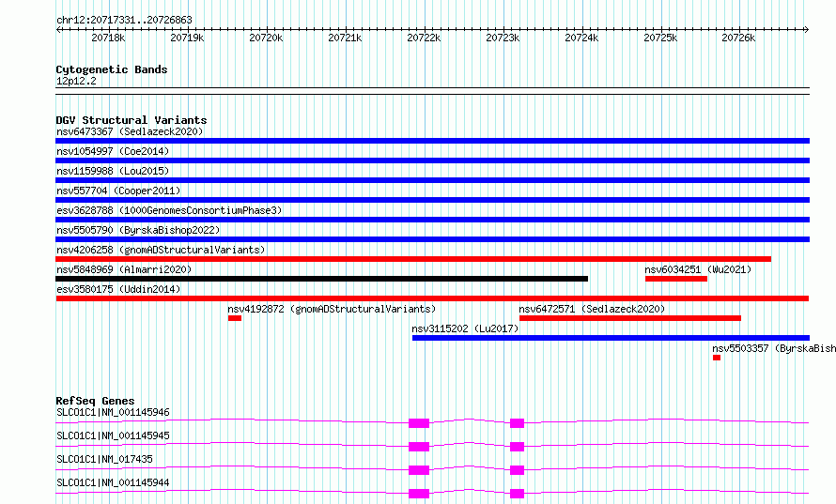
Task: Click the 20726k ruler tick label
Action: [x=738, y=38]
